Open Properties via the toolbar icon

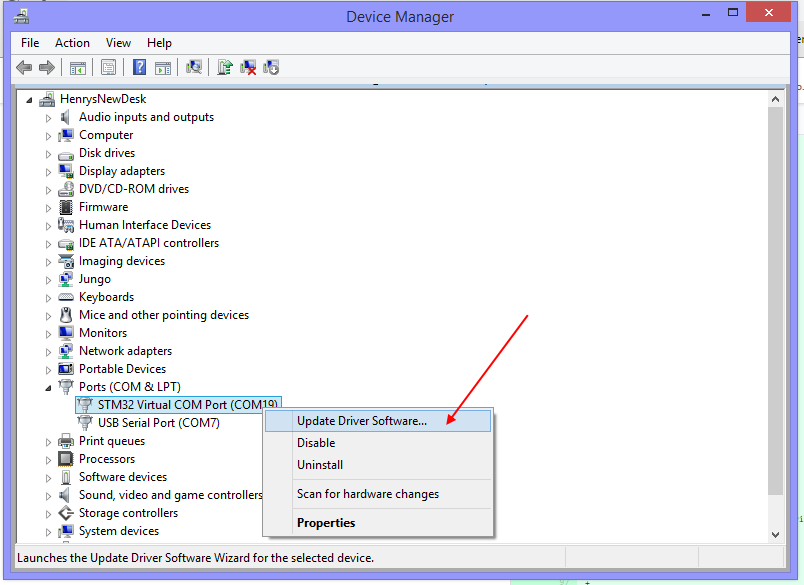[108, 67]
